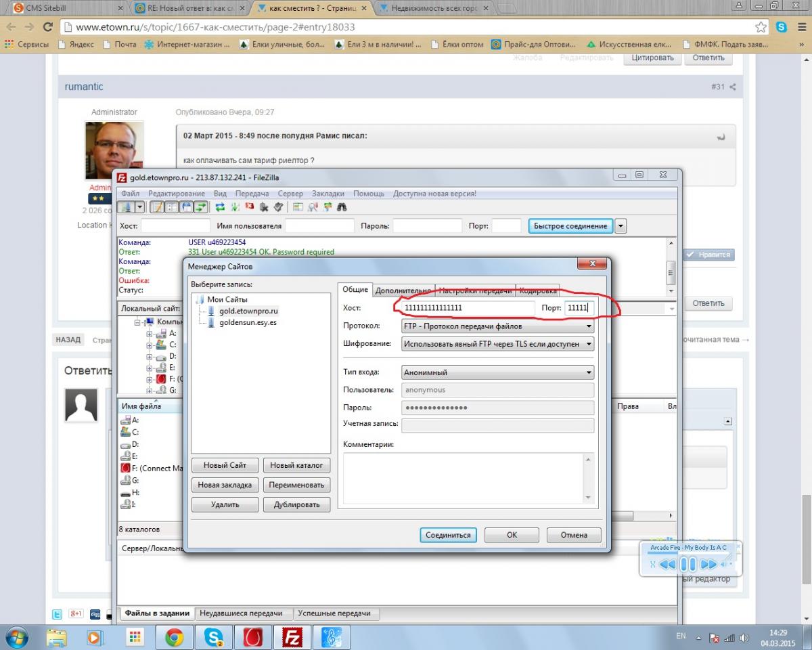
Task: Click the Соединиться button
Action: 448,535
